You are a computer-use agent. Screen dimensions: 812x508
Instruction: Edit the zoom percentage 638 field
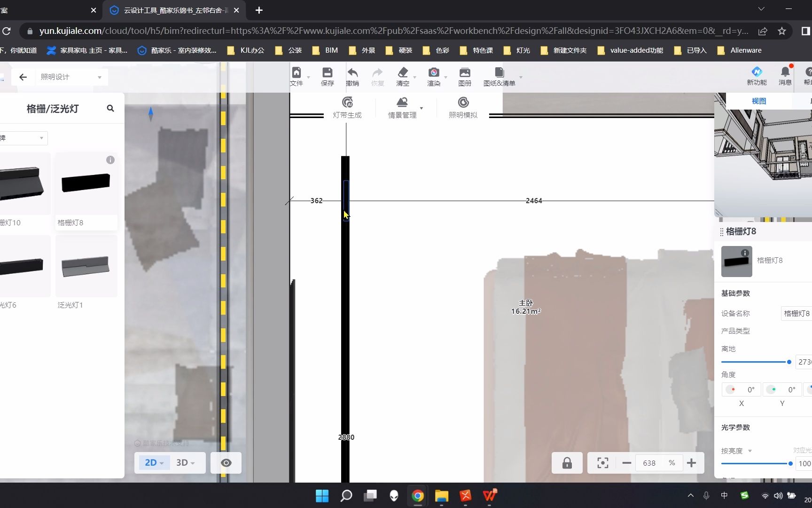click(x=649, y=463)
